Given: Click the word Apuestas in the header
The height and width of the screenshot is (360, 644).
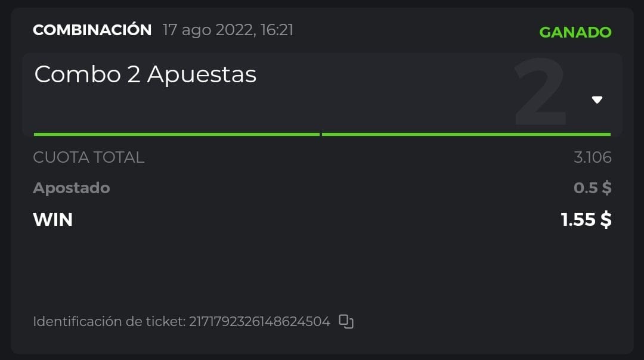Looking at the screenshot, I should [202, 75].
